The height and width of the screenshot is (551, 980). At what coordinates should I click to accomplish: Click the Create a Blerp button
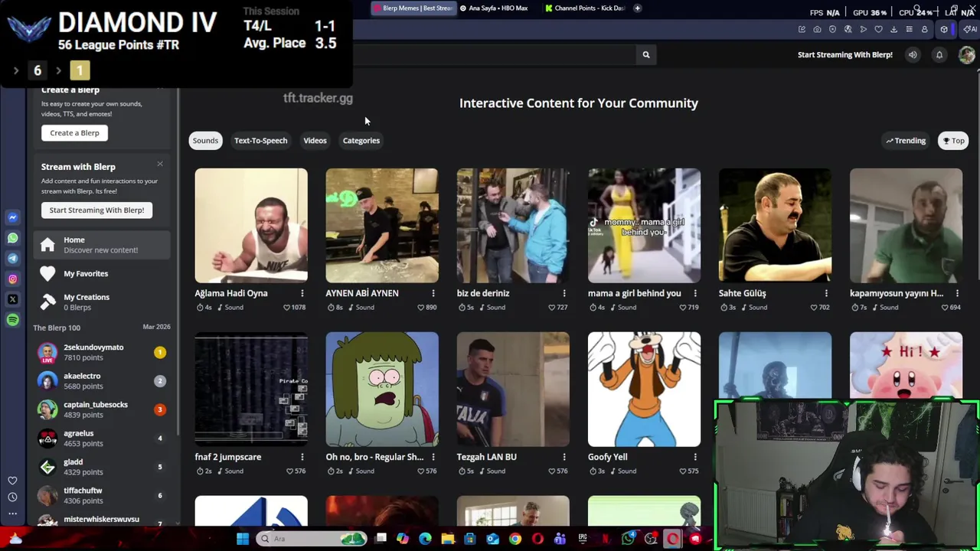tap(74, 133)
